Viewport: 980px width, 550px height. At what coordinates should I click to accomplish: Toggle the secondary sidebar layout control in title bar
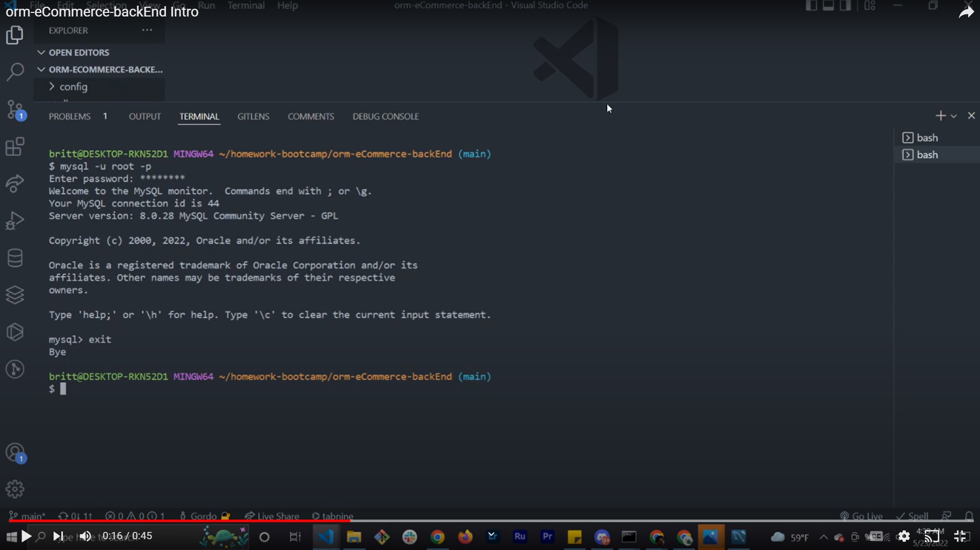844,6
